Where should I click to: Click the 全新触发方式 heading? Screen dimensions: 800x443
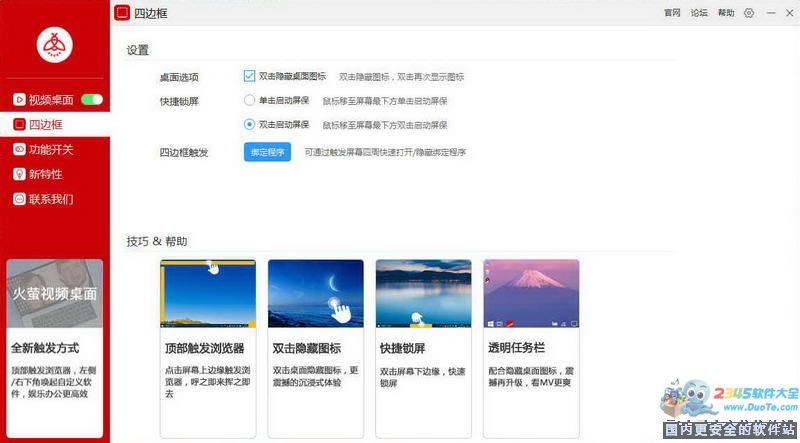coord(45,349)
